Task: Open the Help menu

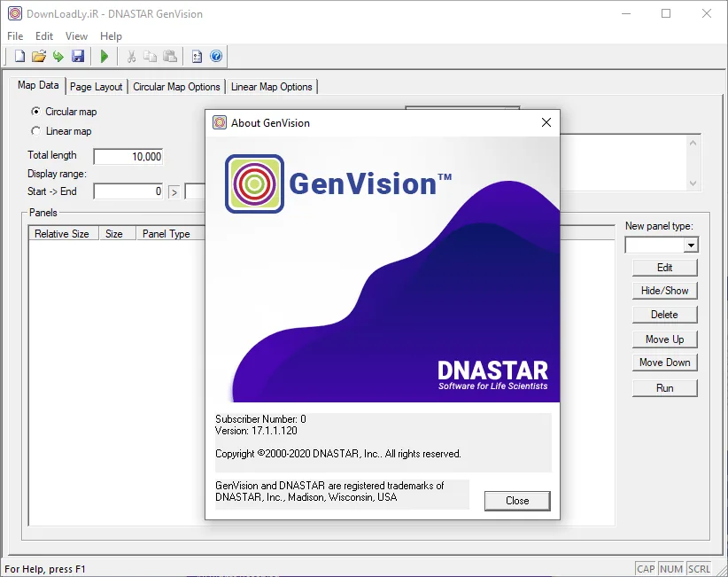Action: click(111, 35)
